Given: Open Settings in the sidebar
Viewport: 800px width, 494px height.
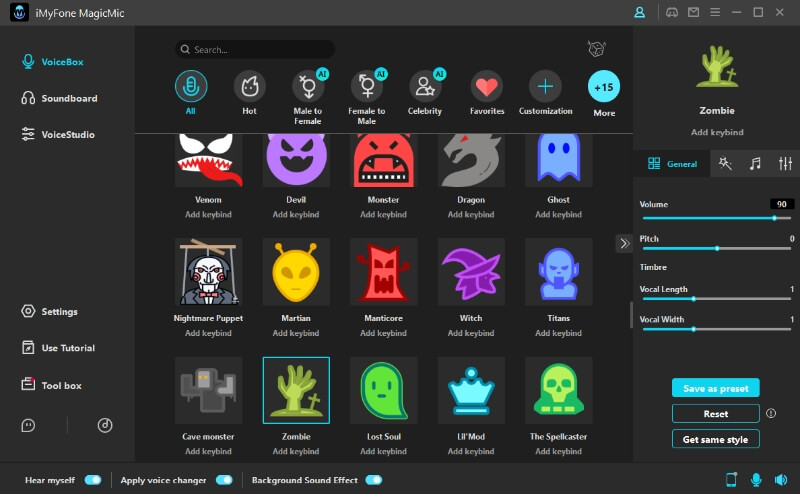Looking at the screenshot, I should pos(49,311).
